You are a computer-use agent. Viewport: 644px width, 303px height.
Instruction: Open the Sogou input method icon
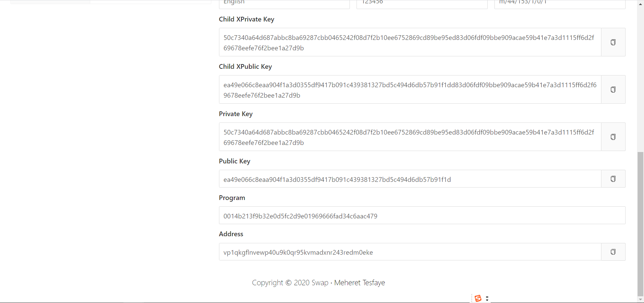[x=478, y=298]
